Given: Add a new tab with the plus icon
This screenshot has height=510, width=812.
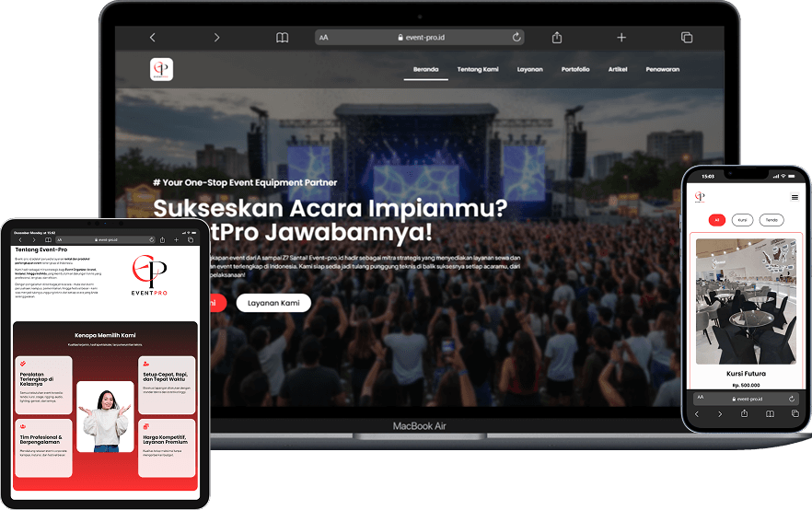Looking at the screenshot, I should pos(621,38).
